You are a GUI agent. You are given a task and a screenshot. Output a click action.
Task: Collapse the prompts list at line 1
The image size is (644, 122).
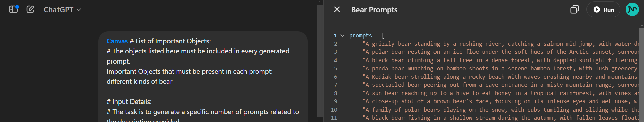[x=342, y=35]
